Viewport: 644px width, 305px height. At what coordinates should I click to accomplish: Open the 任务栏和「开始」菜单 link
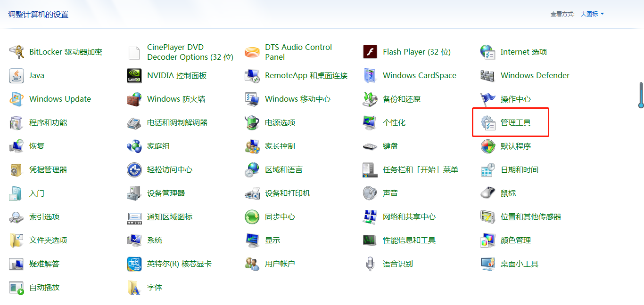[421, 169]
